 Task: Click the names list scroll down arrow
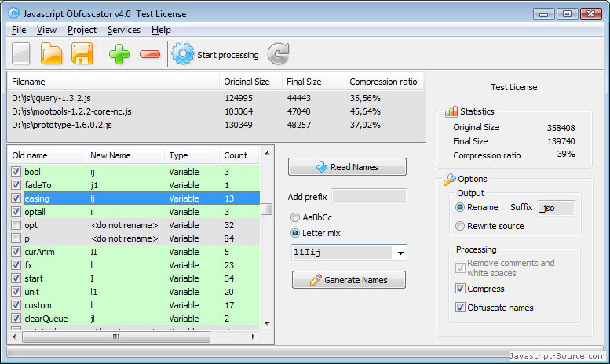[x=267, y=323]
